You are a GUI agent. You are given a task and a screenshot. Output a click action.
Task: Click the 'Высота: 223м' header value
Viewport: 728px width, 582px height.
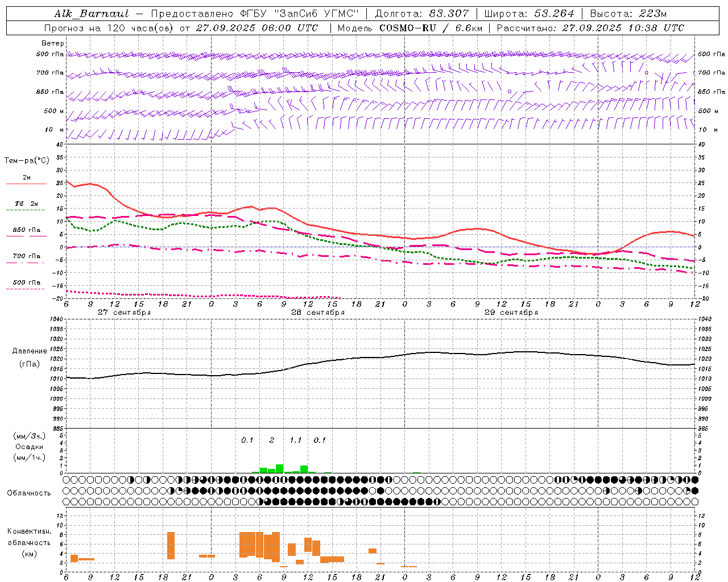[628, 14]
